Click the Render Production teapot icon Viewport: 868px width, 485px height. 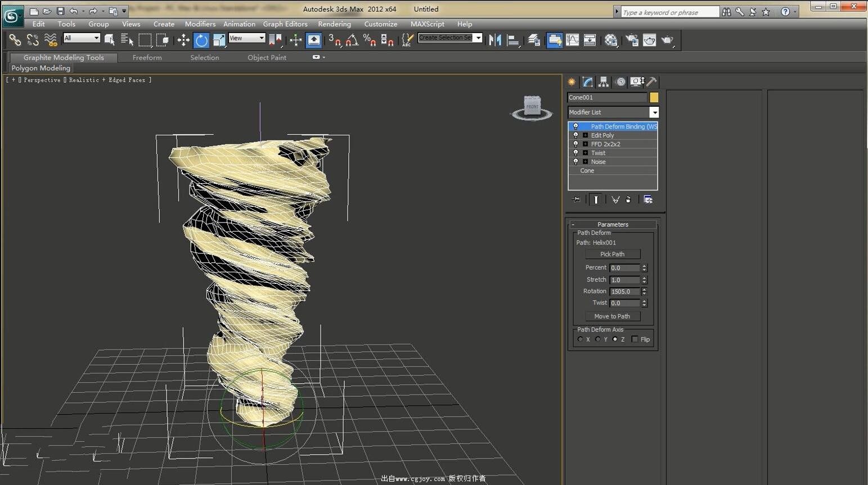667,40
